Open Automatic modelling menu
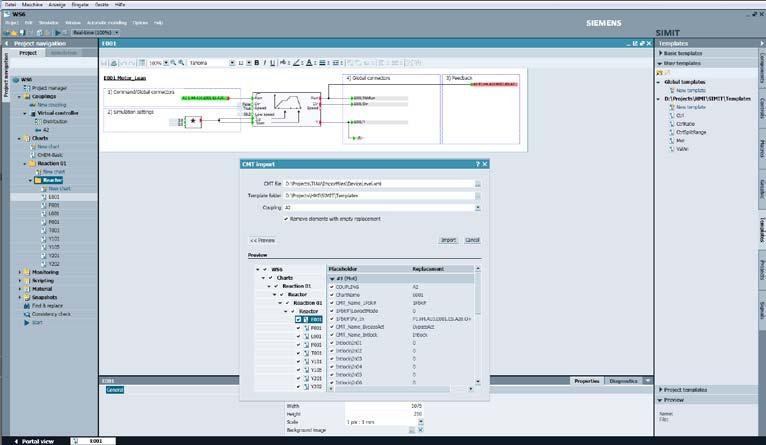The width and height of the screenshot is (766, 445). pyautogui.click(x=106, y=22)
